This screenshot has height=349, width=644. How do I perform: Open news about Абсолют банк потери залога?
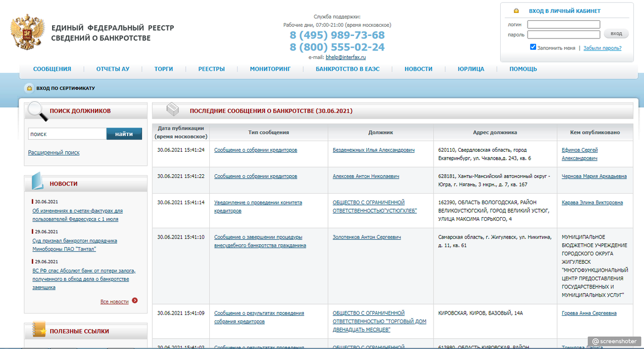click(x=84, y=279)
